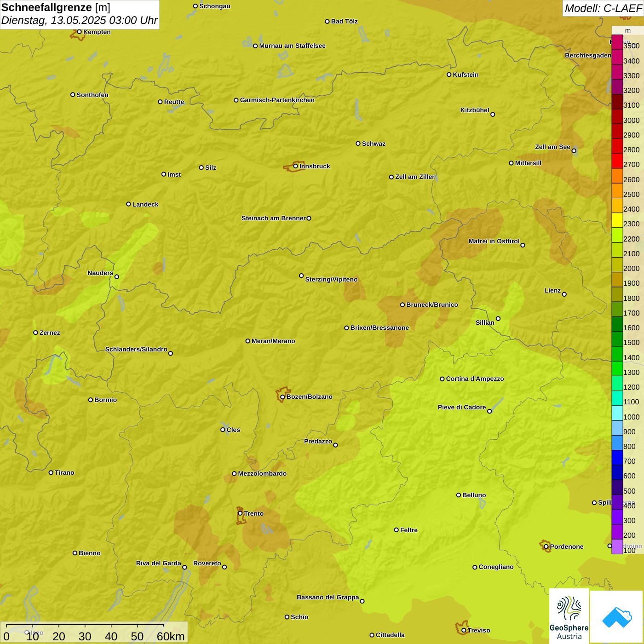Click the Trento city marker
Screen dimensions: 644x644
(x=240, y=513)
